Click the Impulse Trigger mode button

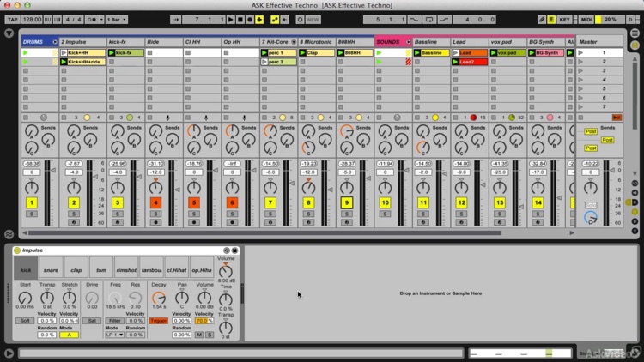pos(159,321)
